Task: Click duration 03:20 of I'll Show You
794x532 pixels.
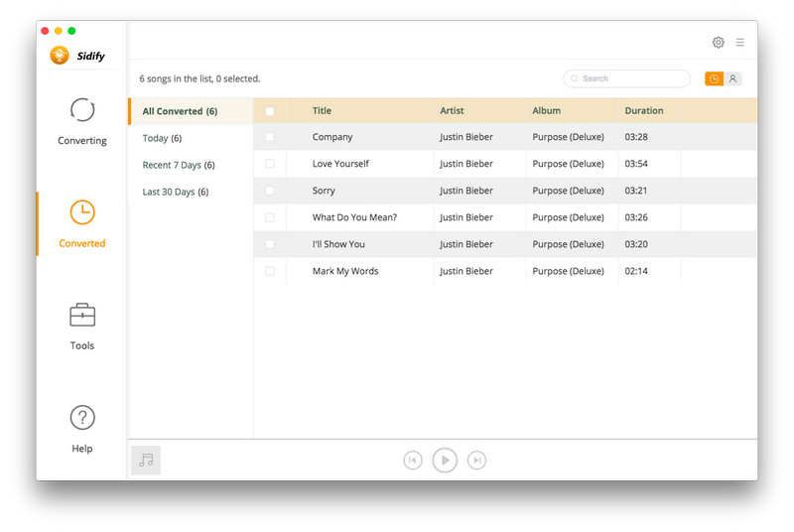Action: click(636, 244)
